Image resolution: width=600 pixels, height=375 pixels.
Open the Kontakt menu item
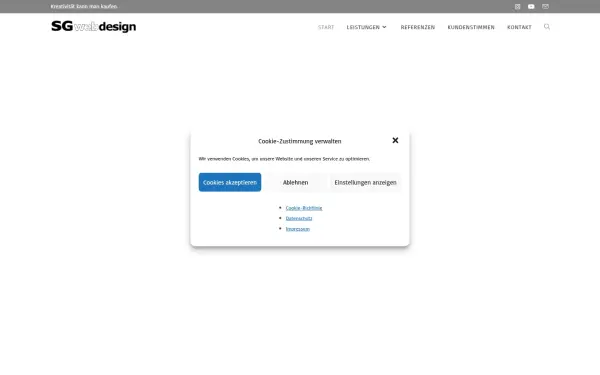(519, 27)
